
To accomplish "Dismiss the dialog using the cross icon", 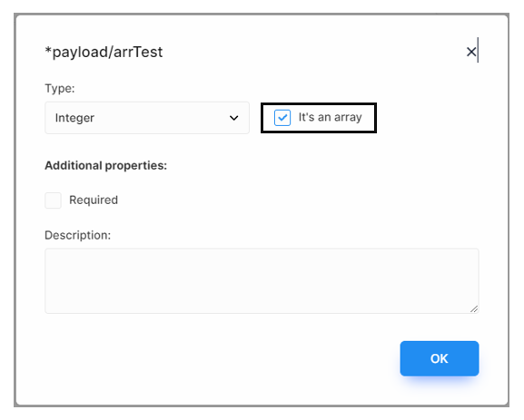I will (471, 52).
